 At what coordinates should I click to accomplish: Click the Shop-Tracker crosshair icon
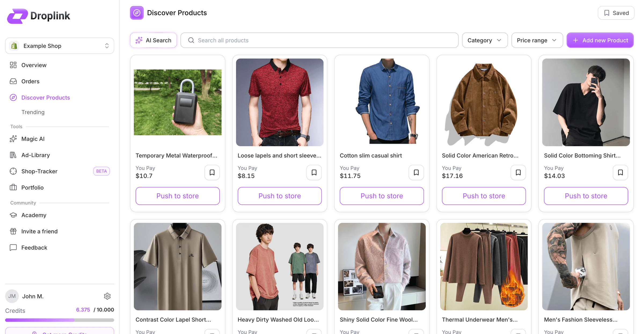[x=13, y=171]
